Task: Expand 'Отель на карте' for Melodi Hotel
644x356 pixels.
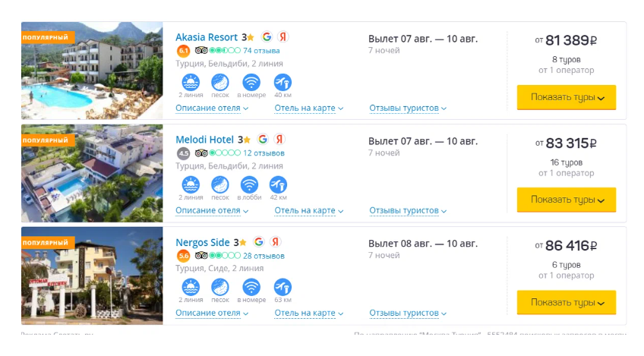Action: point(309,211)
